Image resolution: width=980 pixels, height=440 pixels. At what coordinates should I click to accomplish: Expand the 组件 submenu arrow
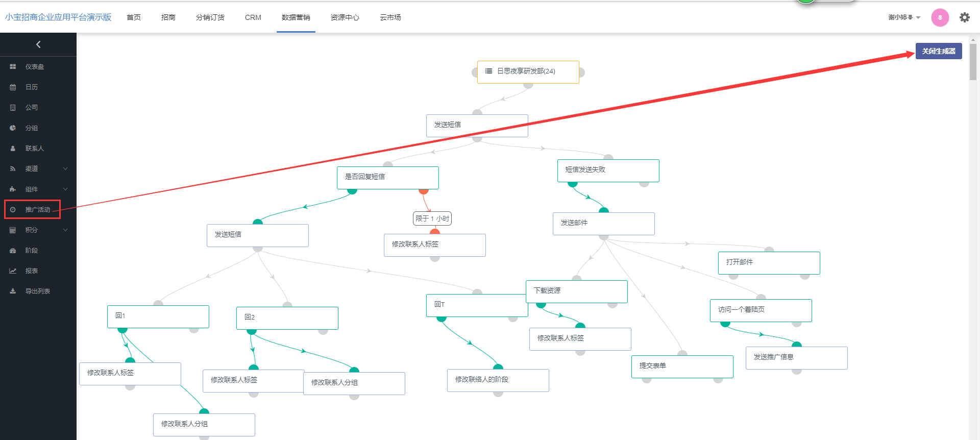pos(65,189)
